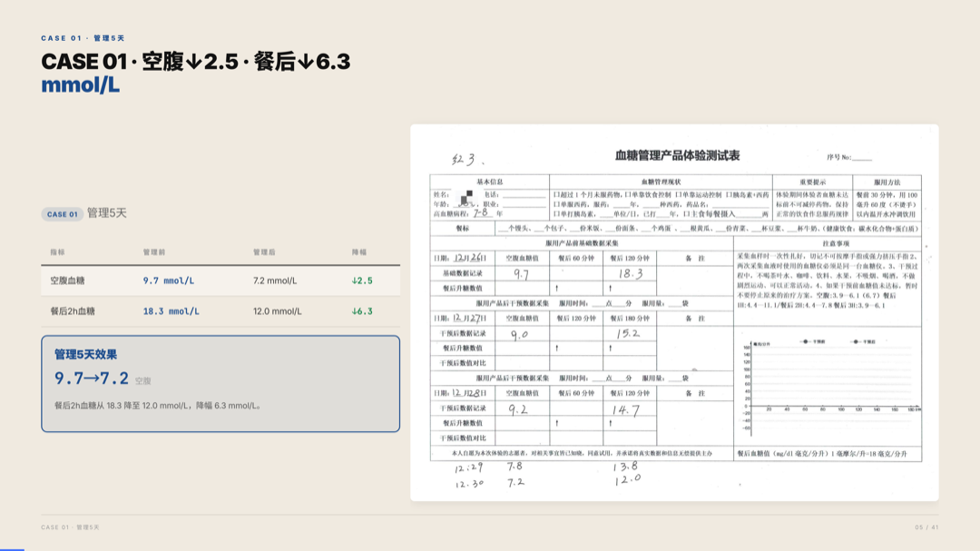Viewport: 980px width, 551px height.
Task: Click the green '↓6.3' reduction value
Action: pyautogui.click(x=362, y=310)
